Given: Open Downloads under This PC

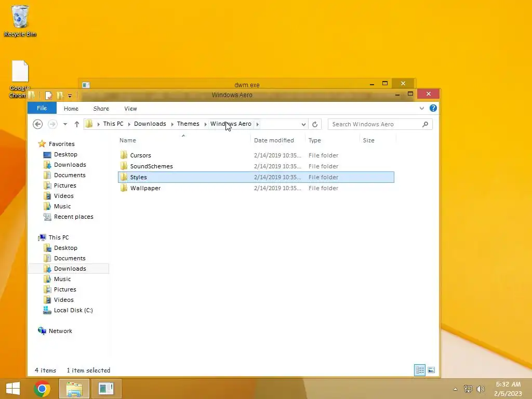Looking at the screenshot, I should pyautogui.click(x=70, y=269).
